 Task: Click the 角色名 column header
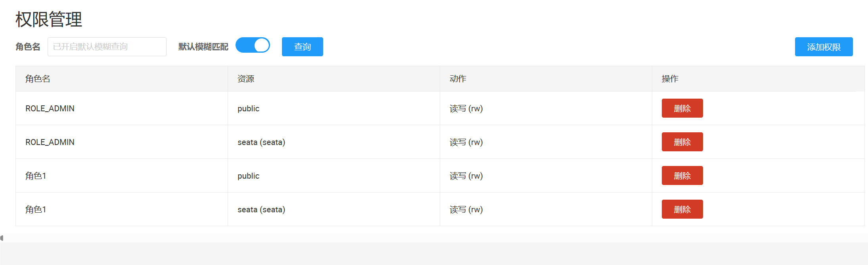[38, 79]
